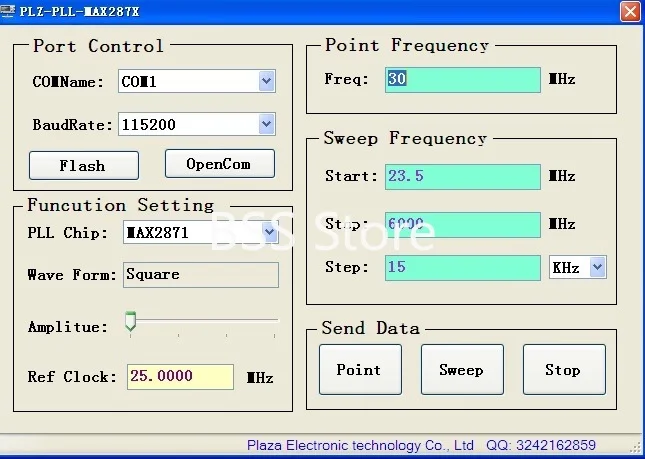Click the Ref Clock field showing 25.0000
This screenshot has height=459, width=645.
180,376
